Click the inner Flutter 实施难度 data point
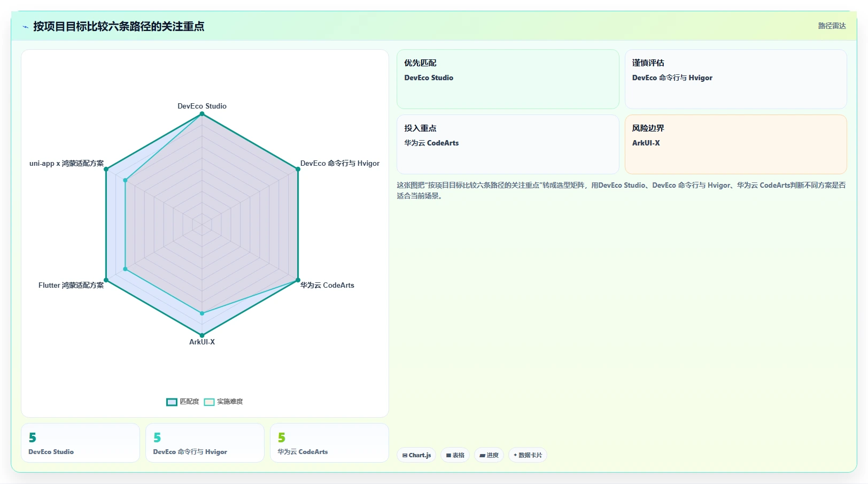This screenshot has height=484, width=868. [x=126, y=269]
